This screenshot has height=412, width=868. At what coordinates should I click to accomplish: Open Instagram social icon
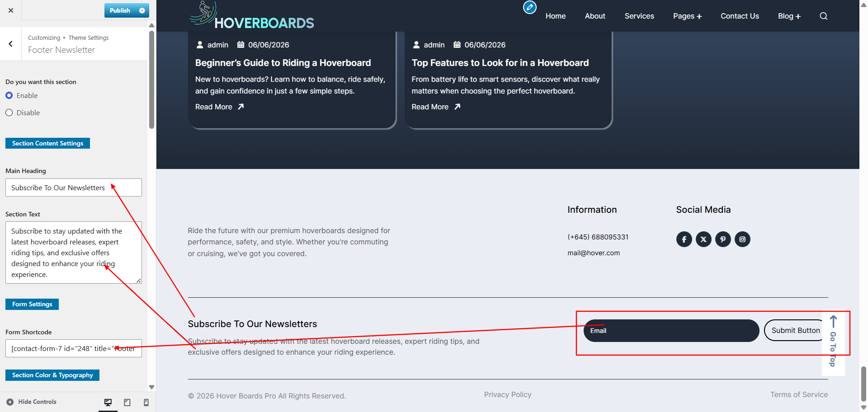coord(742,239)
